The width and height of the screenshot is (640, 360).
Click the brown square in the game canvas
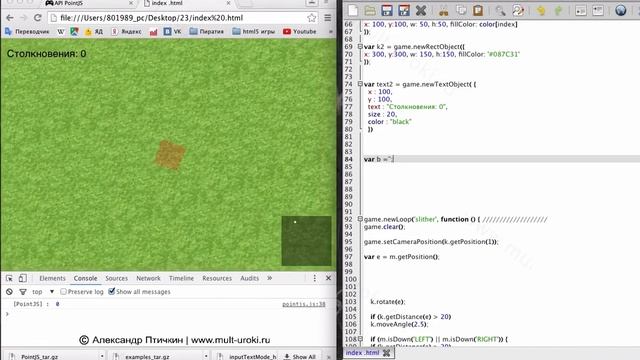(x=170, y=155)
